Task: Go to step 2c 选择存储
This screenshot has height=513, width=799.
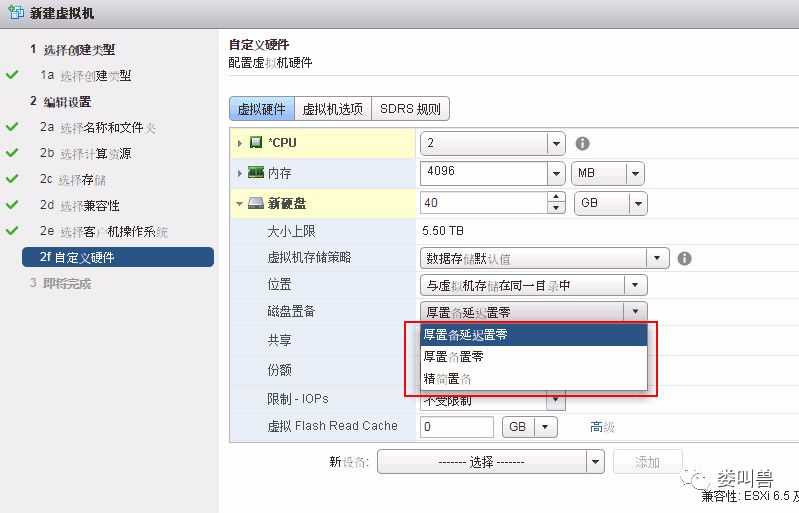Action: point(73,179)
